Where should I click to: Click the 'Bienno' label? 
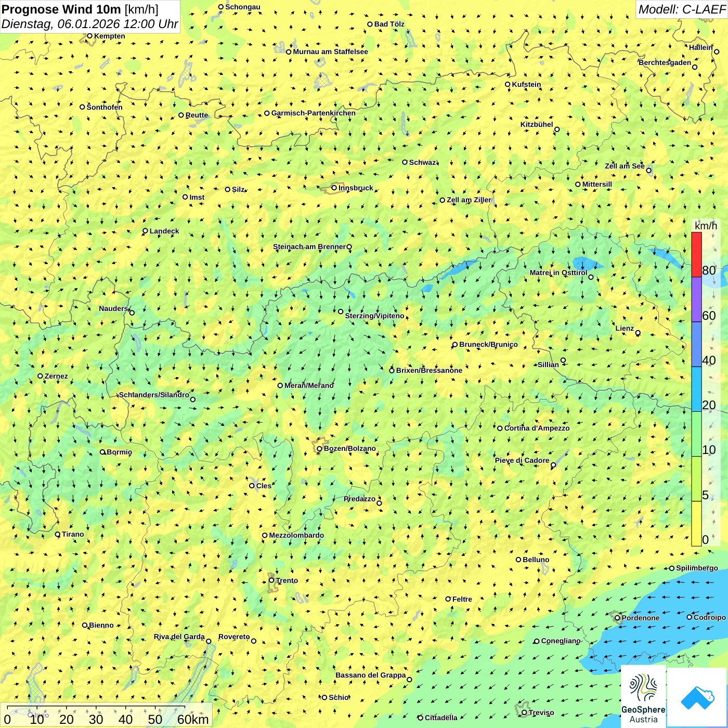click(x=101, y=625)
